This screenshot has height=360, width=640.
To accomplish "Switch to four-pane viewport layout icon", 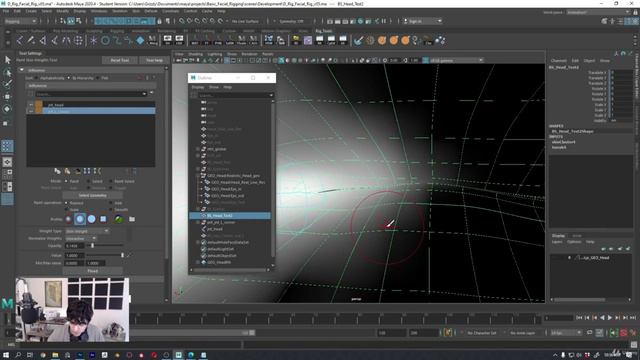I will 7,173.
